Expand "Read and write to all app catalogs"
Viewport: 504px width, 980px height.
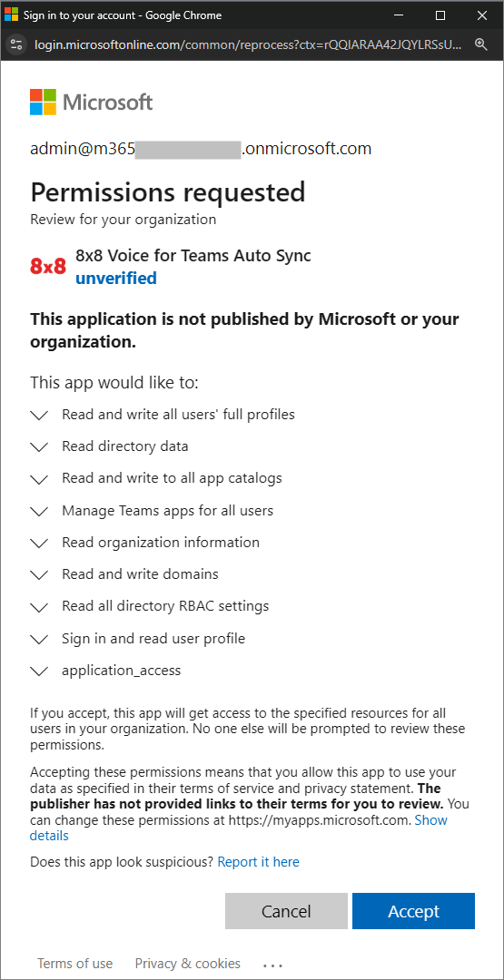pyautogui.click(x=39, y=479)
